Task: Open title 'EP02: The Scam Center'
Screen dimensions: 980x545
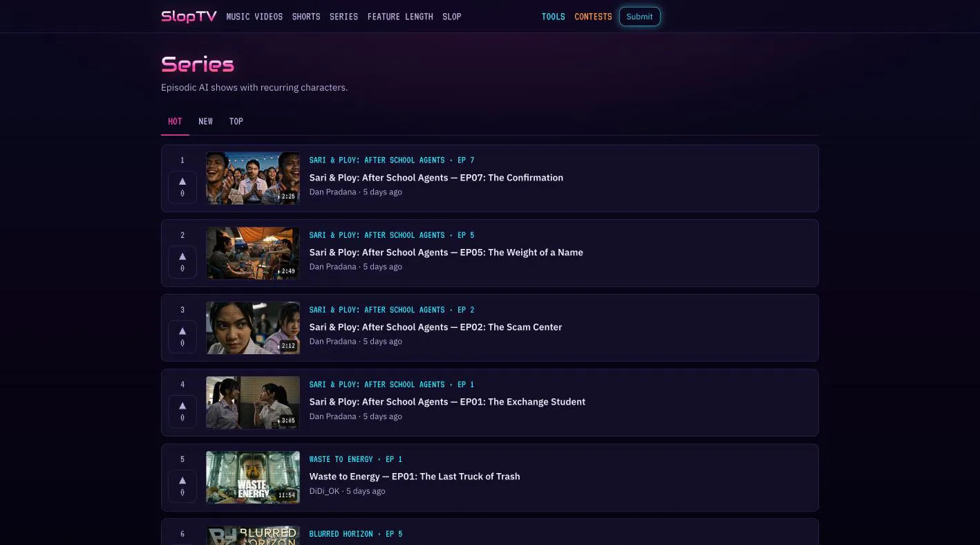Action: [x=435, y=327]
